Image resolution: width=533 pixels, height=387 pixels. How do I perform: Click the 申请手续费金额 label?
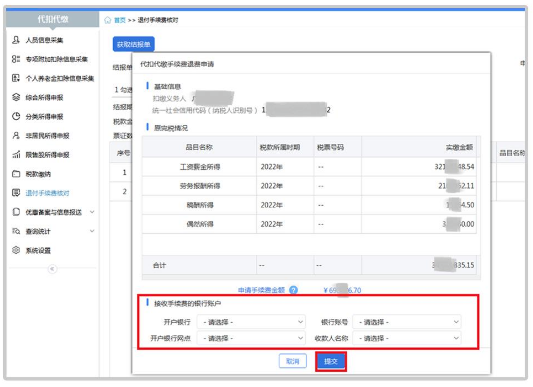[261, 290]
